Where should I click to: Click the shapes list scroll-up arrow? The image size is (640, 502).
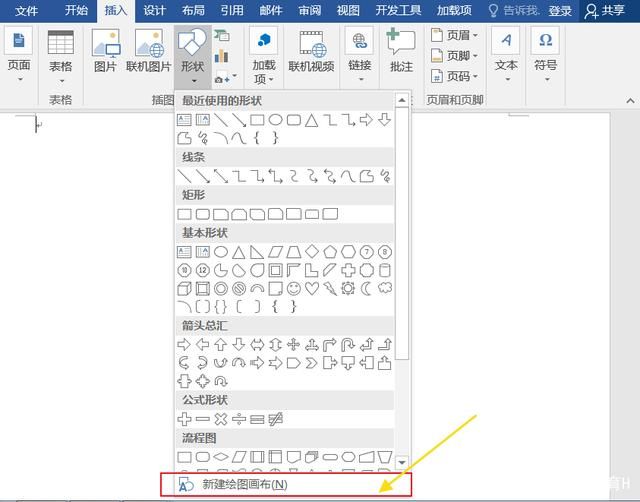tap(402, 100)
